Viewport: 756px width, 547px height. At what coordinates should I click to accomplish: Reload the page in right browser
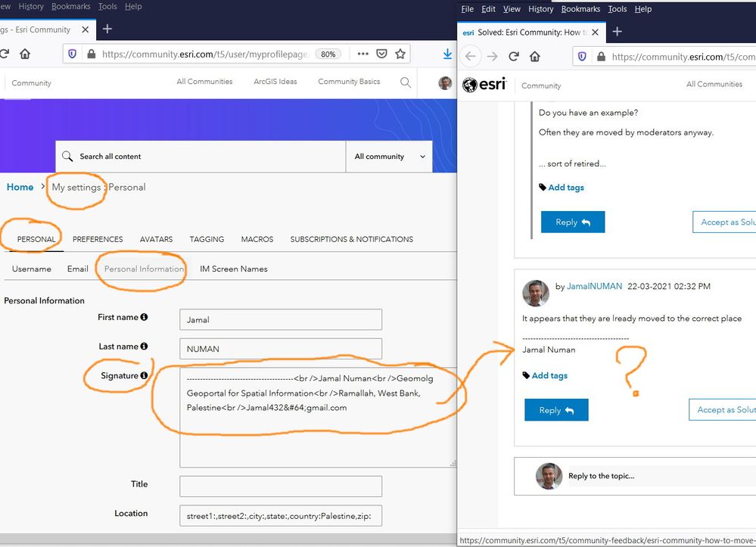click(x=514, y=57)
